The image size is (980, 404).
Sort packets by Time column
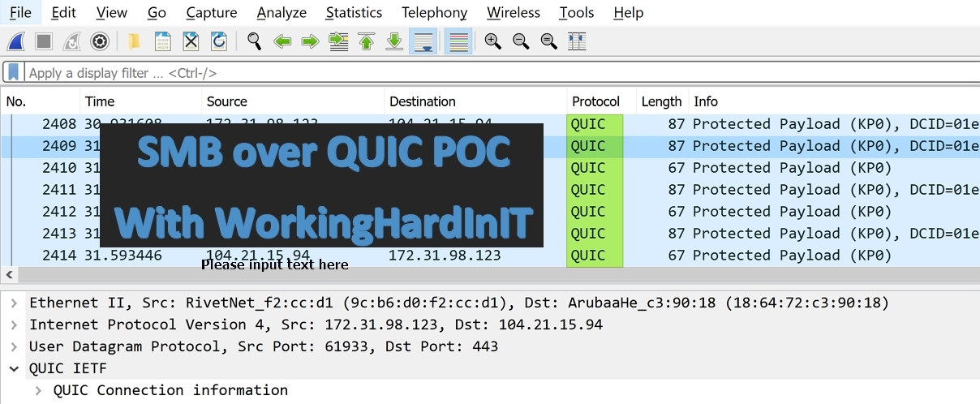tap(141, 101)
